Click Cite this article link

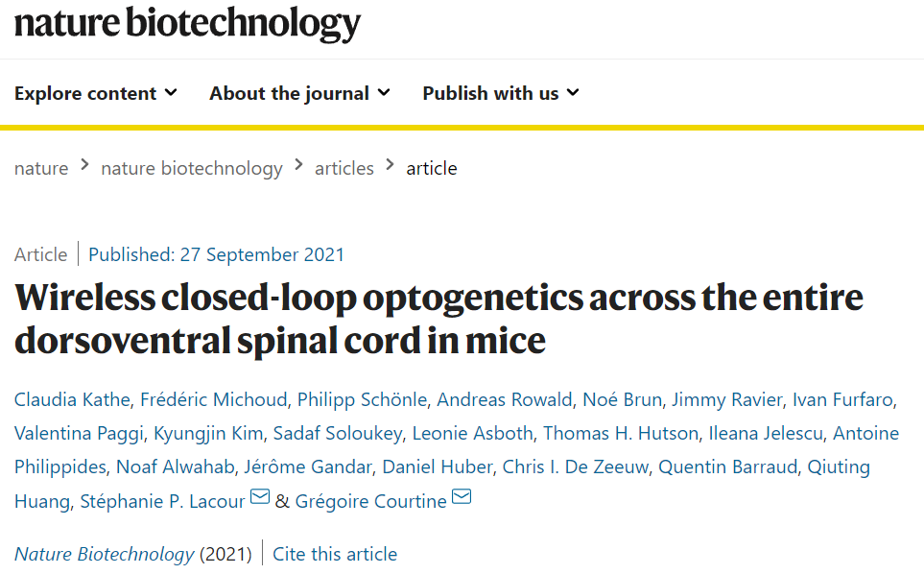(335, 554)
